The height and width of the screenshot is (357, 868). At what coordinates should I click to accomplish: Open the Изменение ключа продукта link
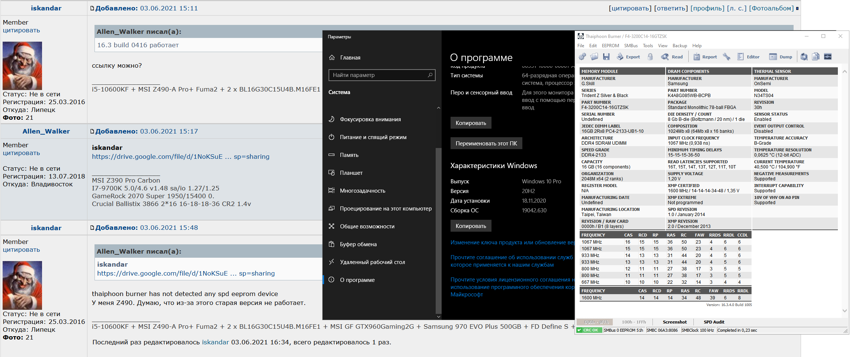coord(513,242)
